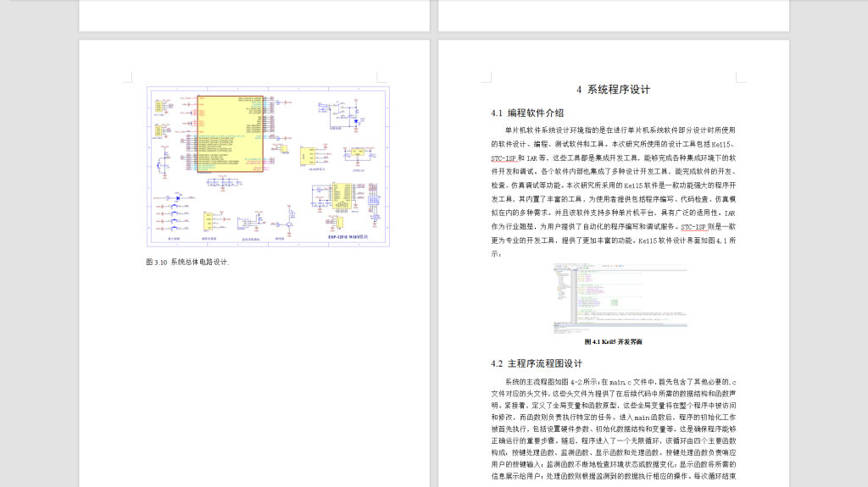The image size is (868, 487).
Task: Click the section heading "4.2 主程序流程图设计"
Action: pos(537,363)
